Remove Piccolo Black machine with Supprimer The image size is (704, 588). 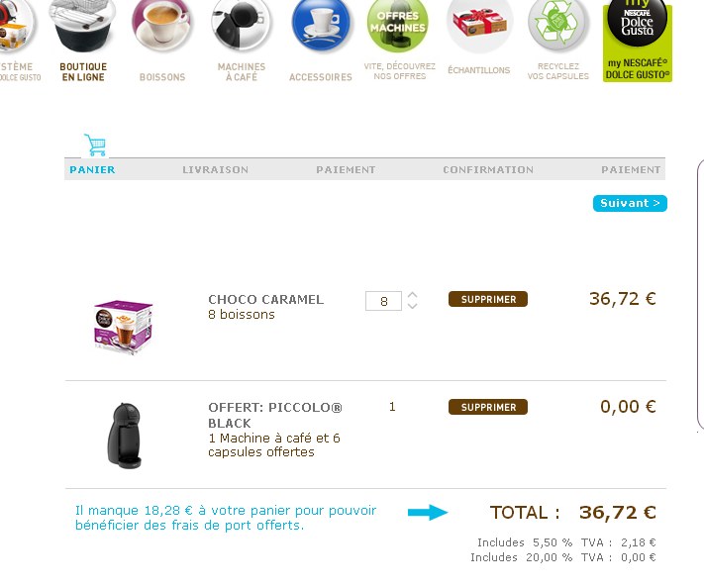tap(488, 407)
